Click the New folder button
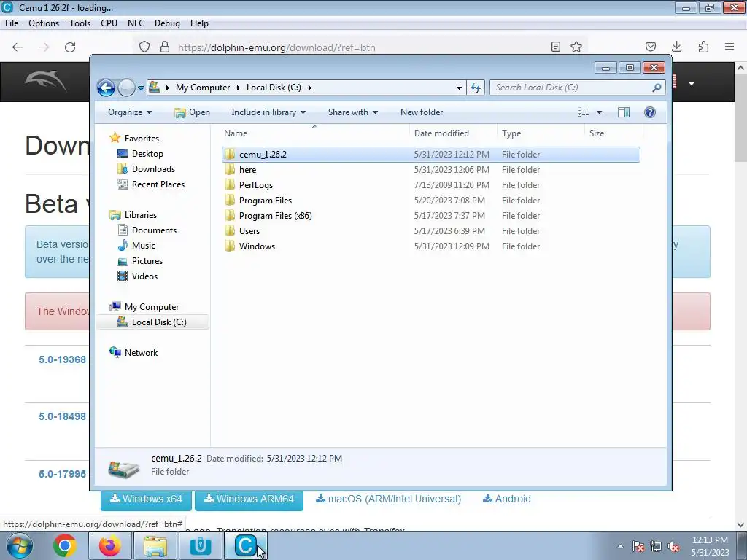Viewport: 747px width, 560px height. tap(422, 112)
